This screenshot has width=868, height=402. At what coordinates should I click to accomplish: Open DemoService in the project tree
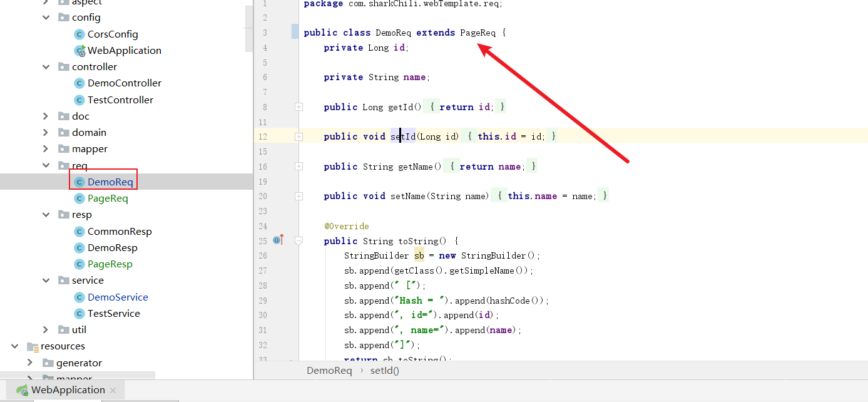click(118, 297)
